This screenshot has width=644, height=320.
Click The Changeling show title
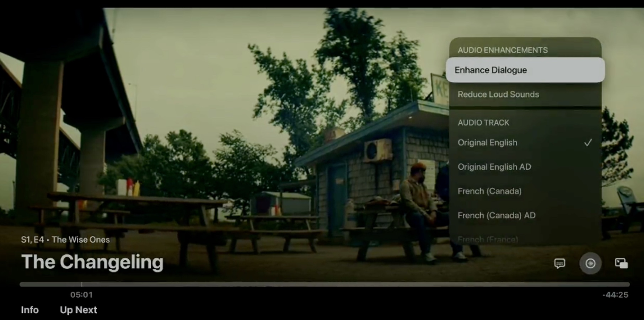(92, 262)
